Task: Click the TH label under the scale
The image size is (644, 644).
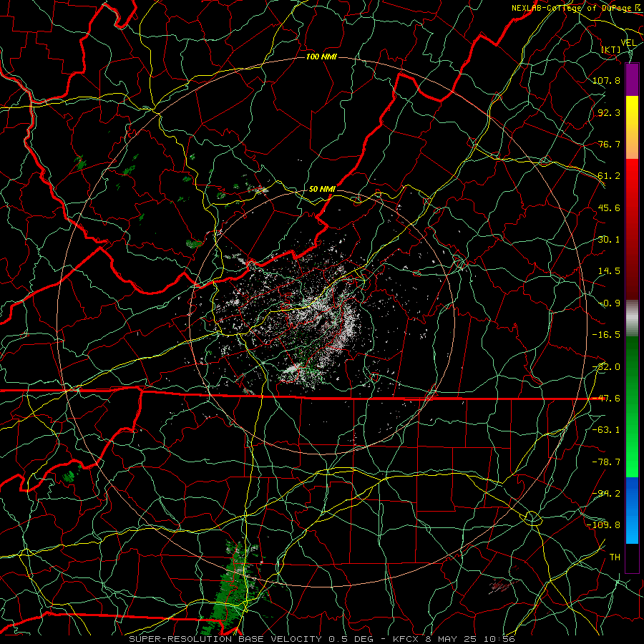Action: pyautogui.click(x=615, y=557)
